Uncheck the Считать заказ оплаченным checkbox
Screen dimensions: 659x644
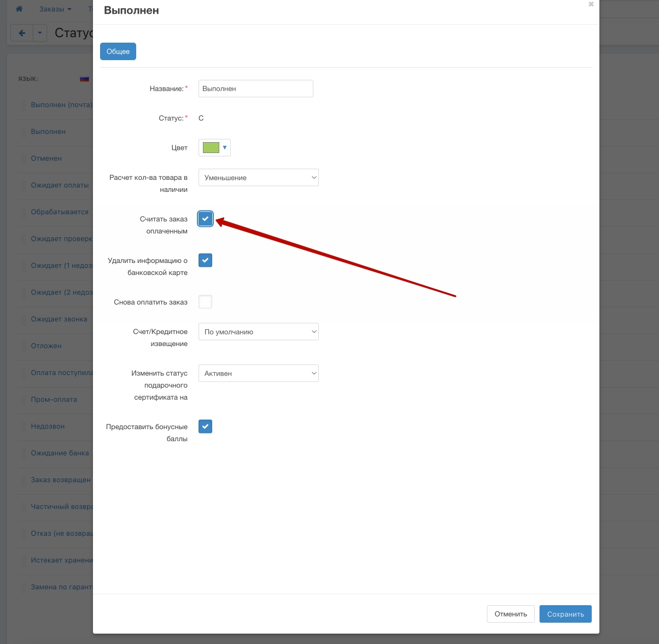pyautogui.click(x=205, y=219)
